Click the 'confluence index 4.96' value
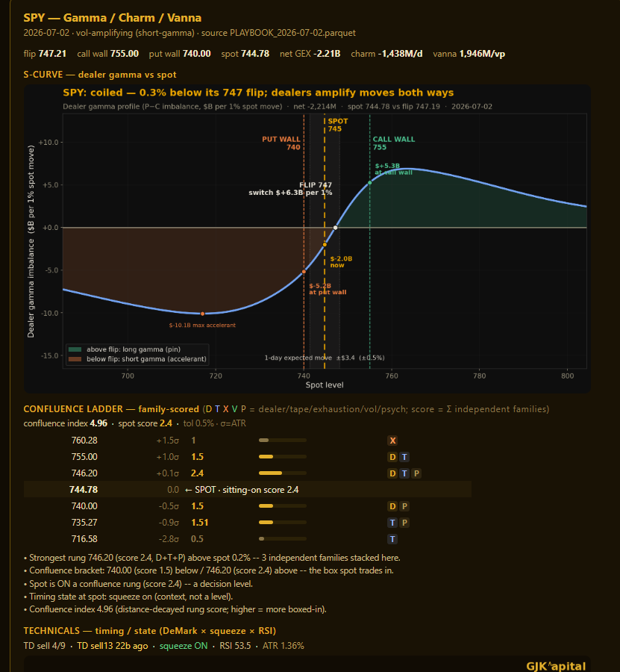The height and width of the screenshot is (672, 620). [x=66, y=423]
